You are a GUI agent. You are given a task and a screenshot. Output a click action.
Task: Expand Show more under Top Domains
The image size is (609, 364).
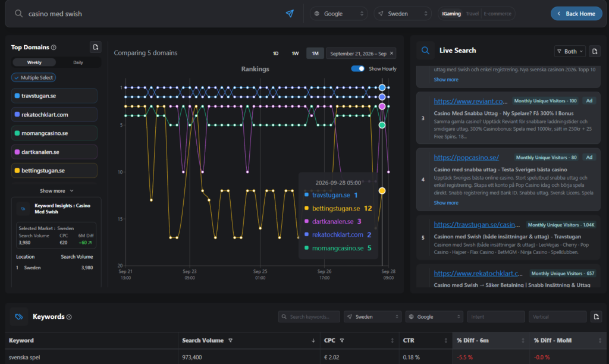pyautogui.click(x=56, y=191)
